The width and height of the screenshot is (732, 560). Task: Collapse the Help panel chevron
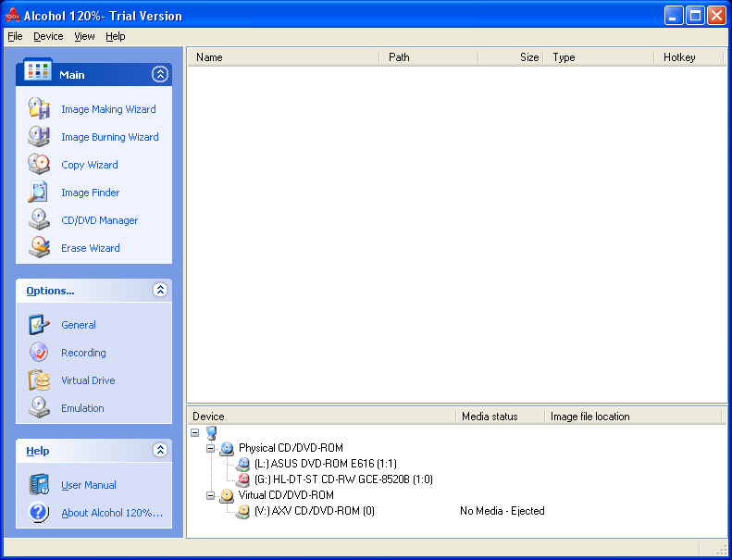[x=160, y=450]
